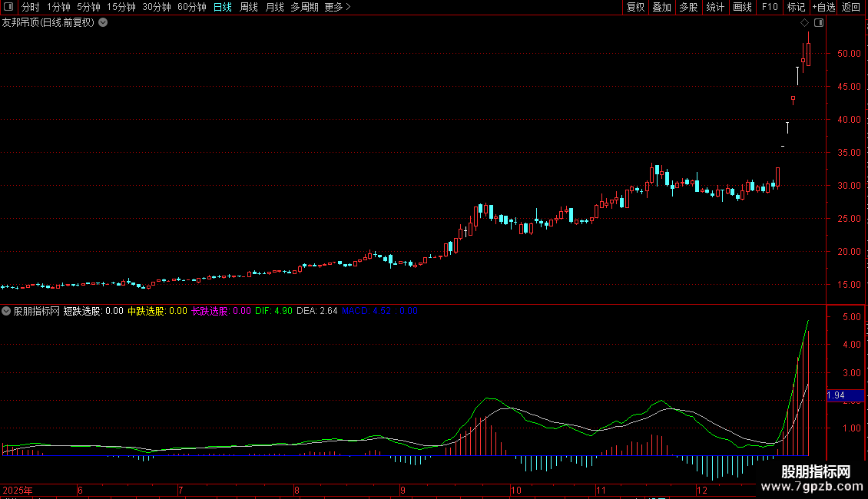Open the chart title dropdown arrow
The image size is (868, 499).
[x=103, y=23]
